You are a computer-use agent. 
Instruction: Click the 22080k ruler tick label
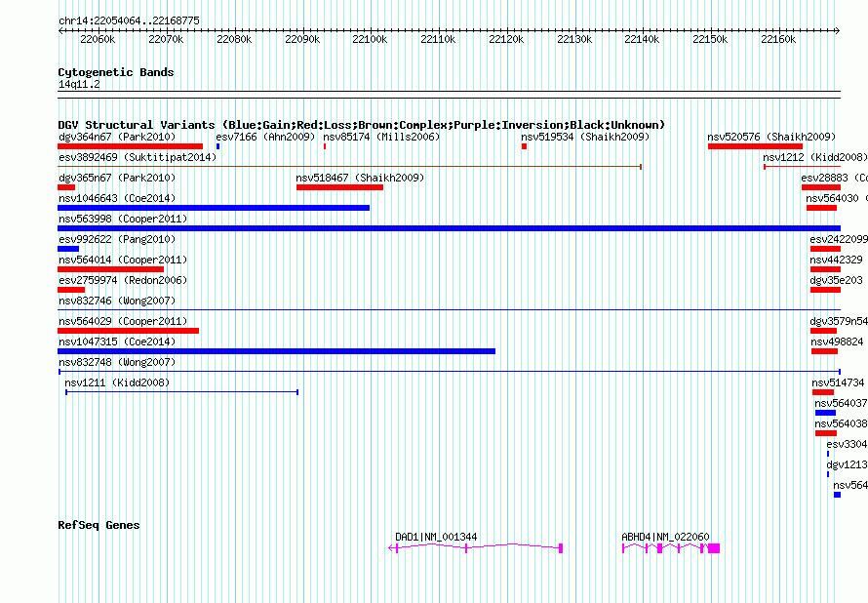(234, 39)
